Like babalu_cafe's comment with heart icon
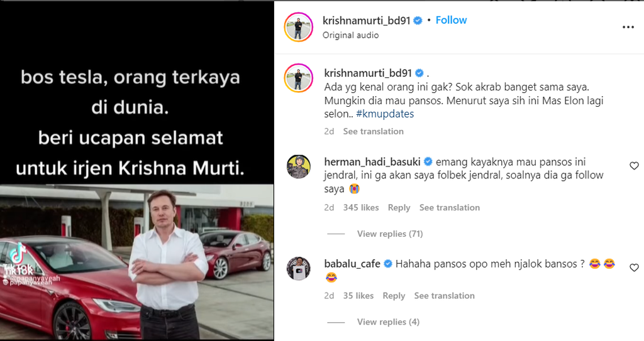644x341 pixels. pyautogui.click(x=634, y=268)
